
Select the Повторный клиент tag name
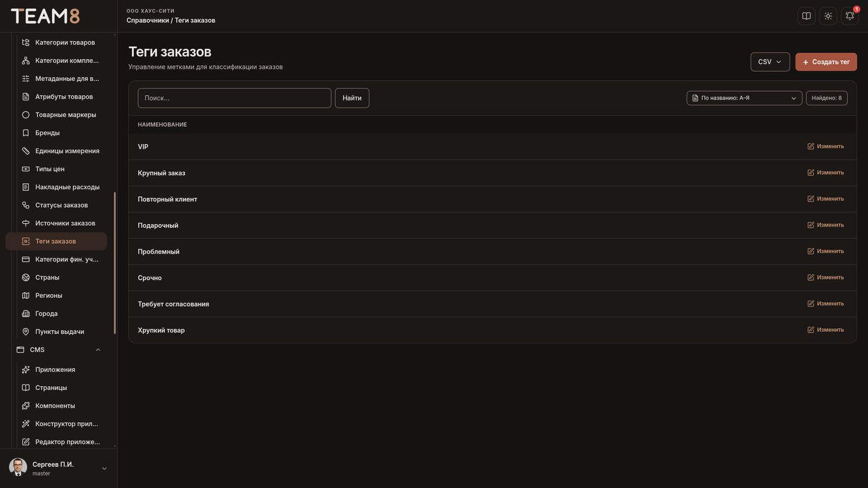168,199
